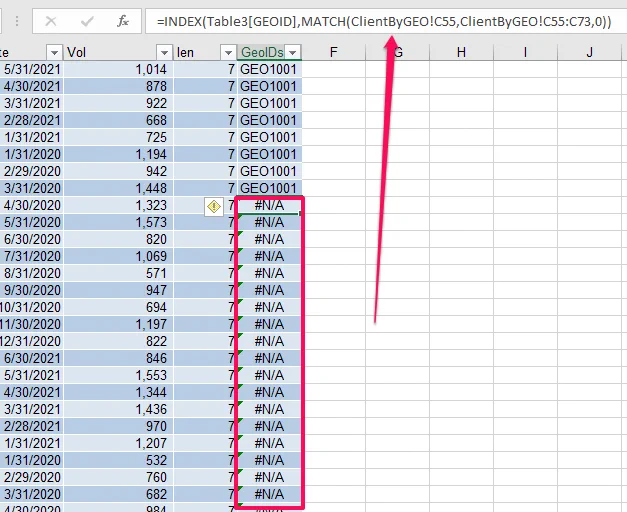Select GEO1001 cell in 1,014 row

coord(270,70)
